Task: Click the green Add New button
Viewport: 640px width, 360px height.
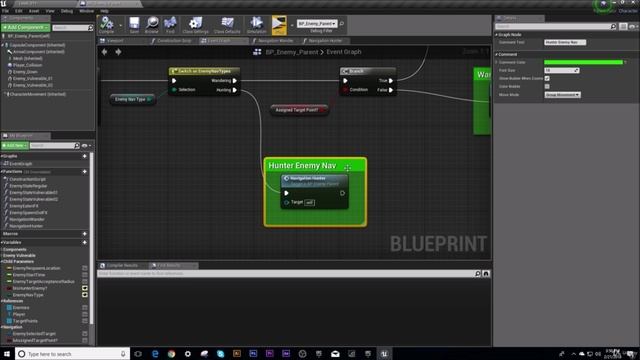Action: (15, 146)
